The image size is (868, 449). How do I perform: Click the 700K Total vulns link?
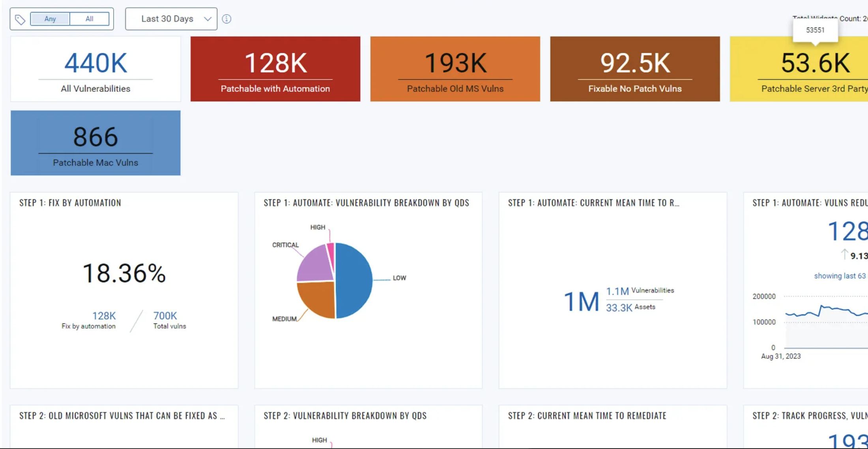pyautogui.click(x=165, y=316)
